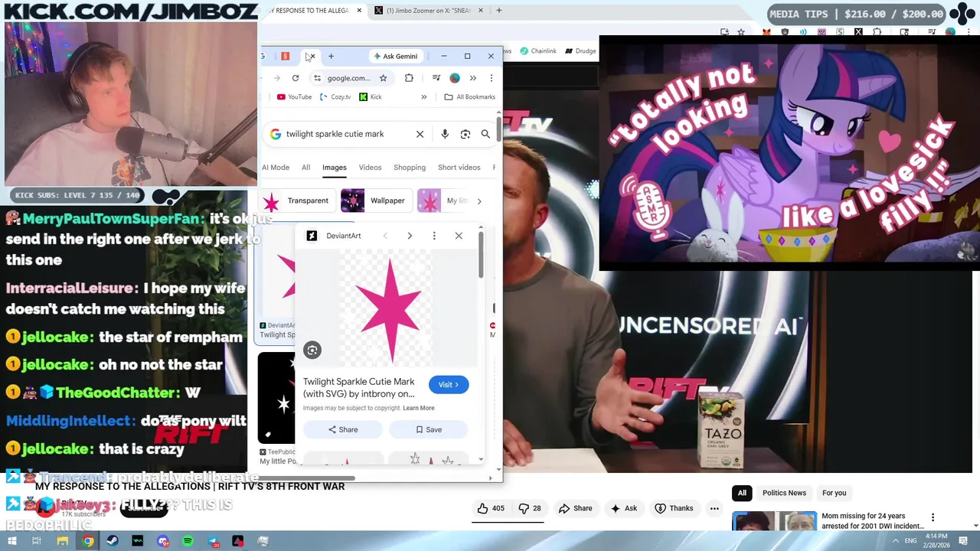Open media control icon in the front Chrome window
The image size is (980, 551).
coord(436,78)
